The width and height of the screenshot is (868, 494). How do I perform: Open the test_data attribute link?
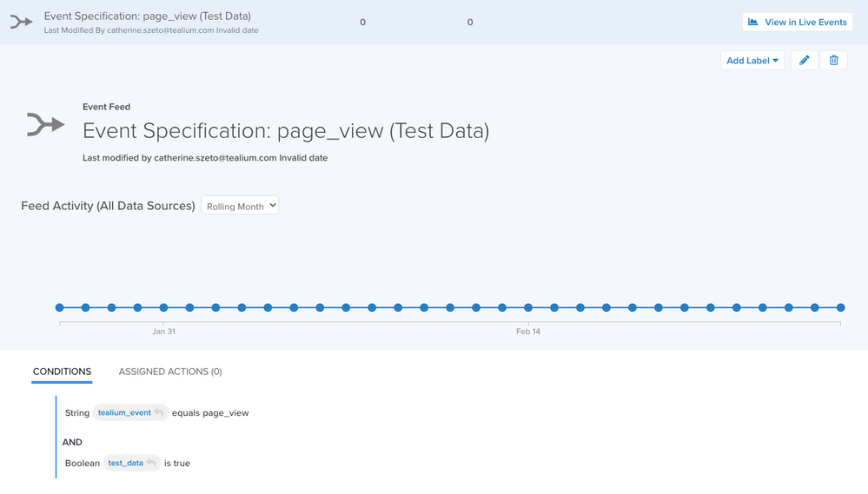coord(126,463)
